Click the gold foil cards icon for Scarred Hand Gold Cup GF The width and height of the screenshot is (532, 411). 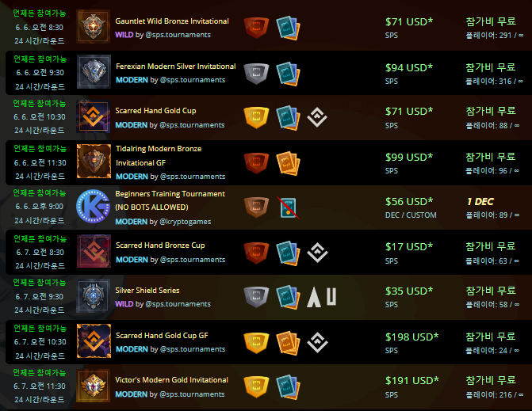click(x=288, y=343)
